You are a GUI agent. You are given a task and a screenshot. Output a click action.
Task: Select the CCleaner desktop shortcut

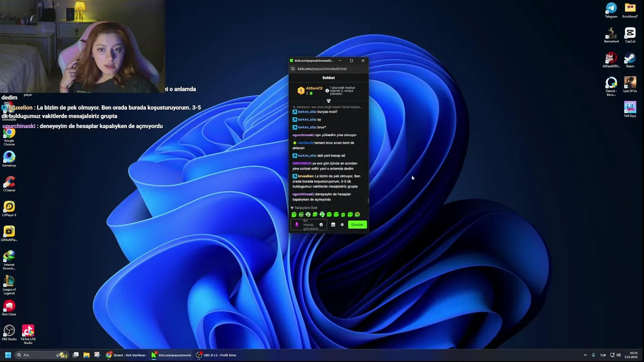(9, 184)
